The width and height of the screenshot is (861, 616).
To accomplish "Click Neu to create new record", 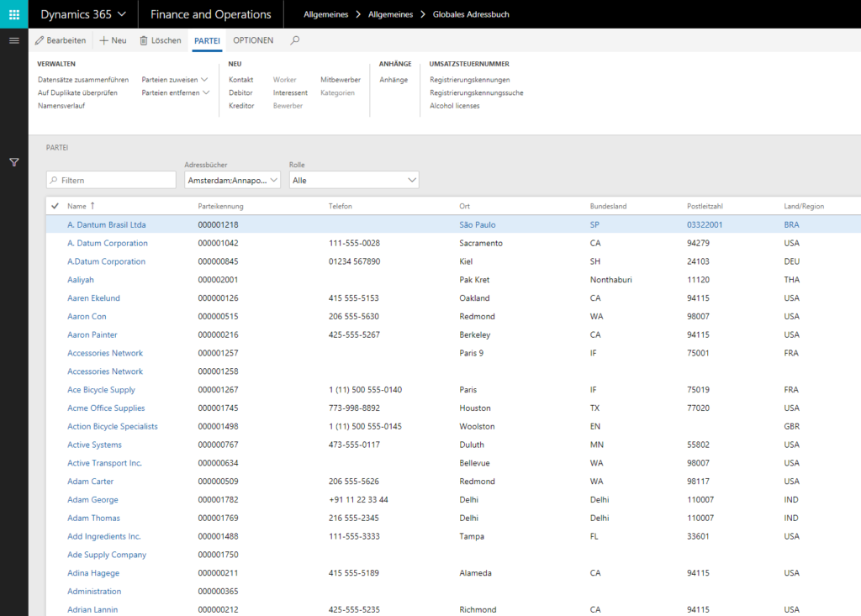I will coord(113,40).
